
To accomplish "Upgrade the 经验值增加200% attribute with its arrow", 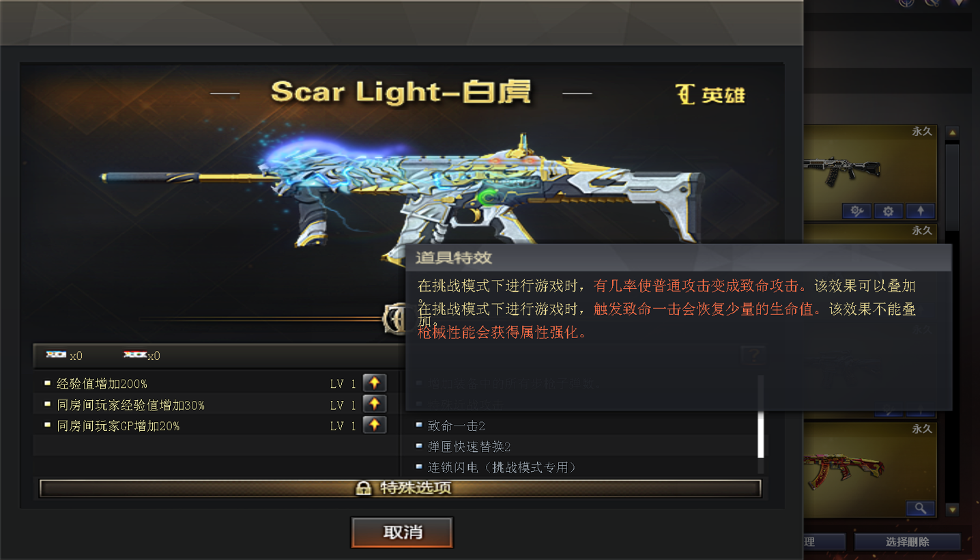I will (375, 383).
